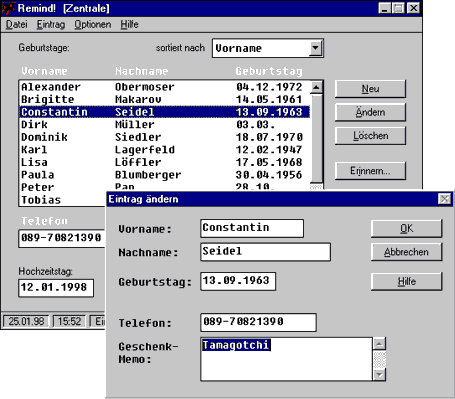Expand the 'sortiert nach' Vorname dropdown
Screen dimensions: 455x399
[x=315, y=48]
